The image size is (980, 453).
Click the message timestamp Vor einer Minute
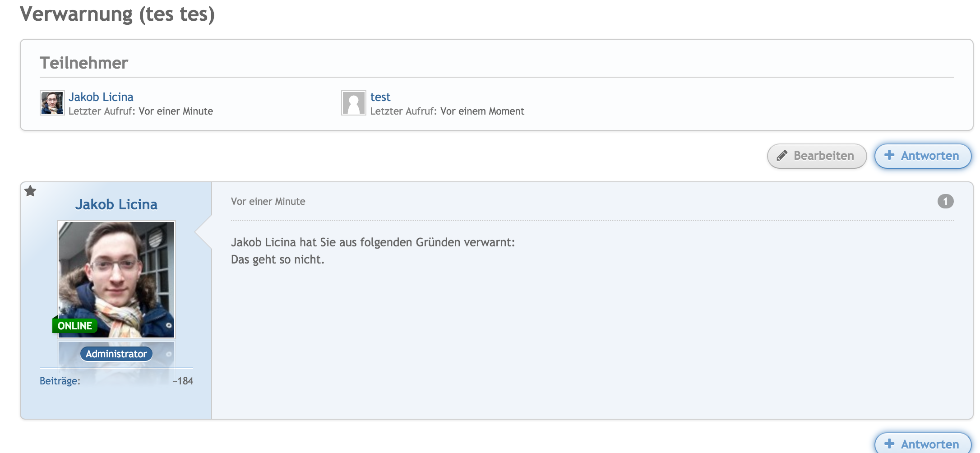click(x=268, y=201)
